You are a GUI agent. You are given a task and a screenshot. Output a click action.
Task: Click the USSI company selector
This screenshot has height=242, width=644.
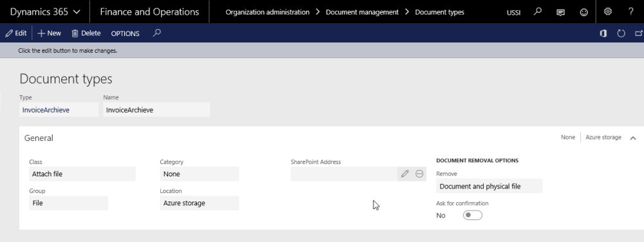(x=513, y=12)
